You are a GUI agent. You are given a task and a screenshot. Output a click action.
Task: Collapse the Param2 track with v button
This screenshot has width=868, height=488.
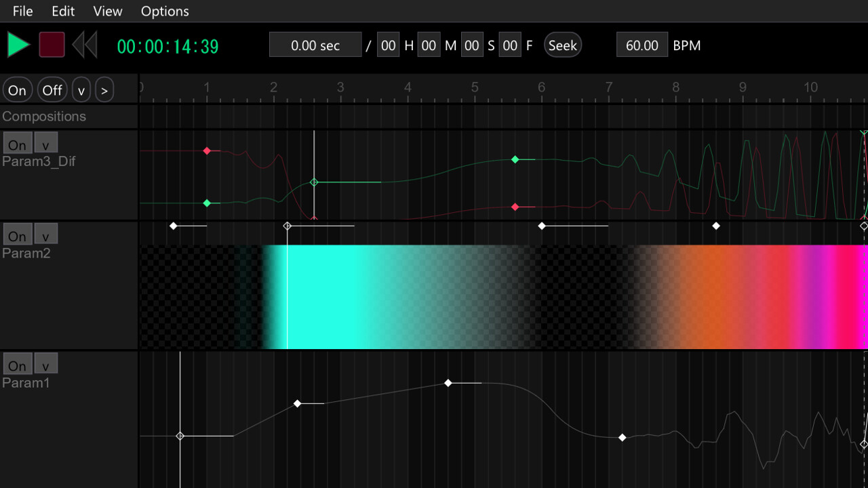(45, 235)
